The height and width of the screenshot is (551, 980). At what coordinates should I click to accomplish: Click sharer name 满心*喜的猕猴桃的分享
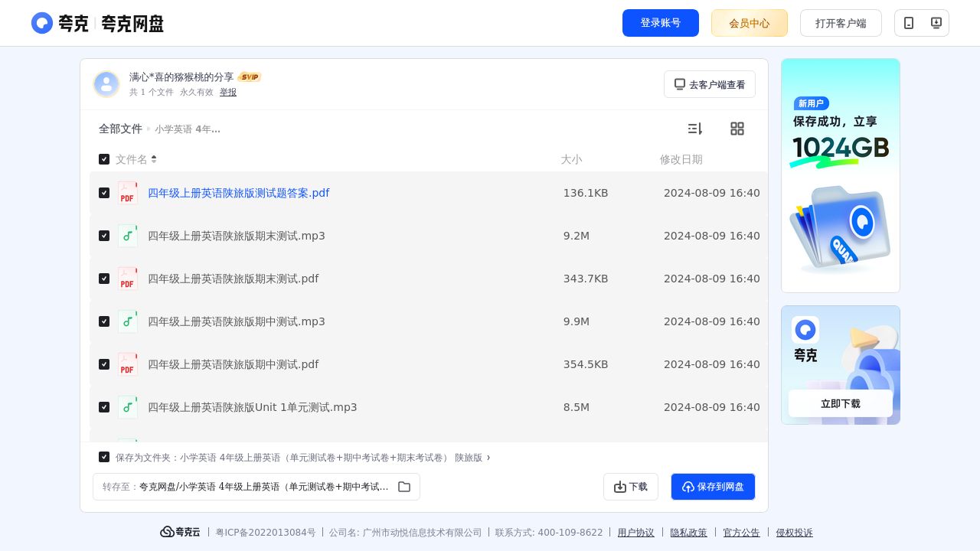click(x=181, y=77)
